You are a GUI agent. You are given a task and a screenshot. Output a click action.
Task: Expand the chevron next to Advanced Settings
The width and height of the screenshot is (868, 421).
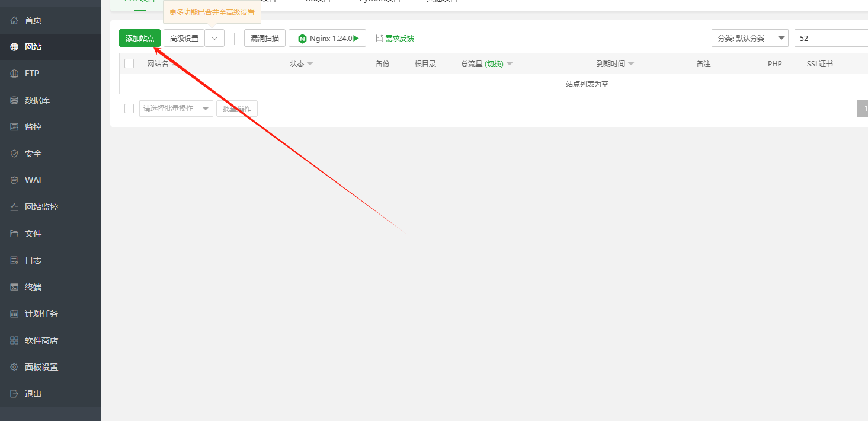[214, 38]
